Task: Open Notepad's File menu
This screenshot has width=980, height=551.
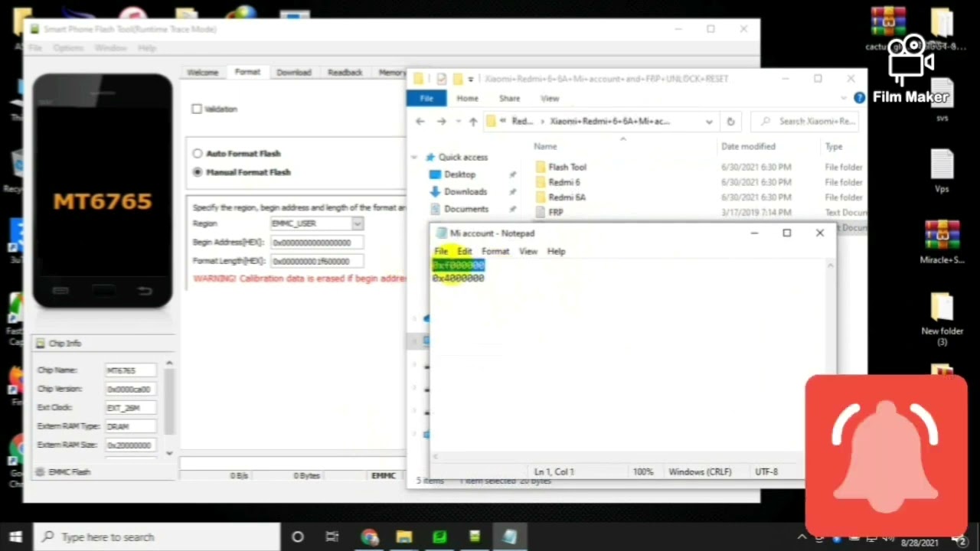Action: point(441,251)
